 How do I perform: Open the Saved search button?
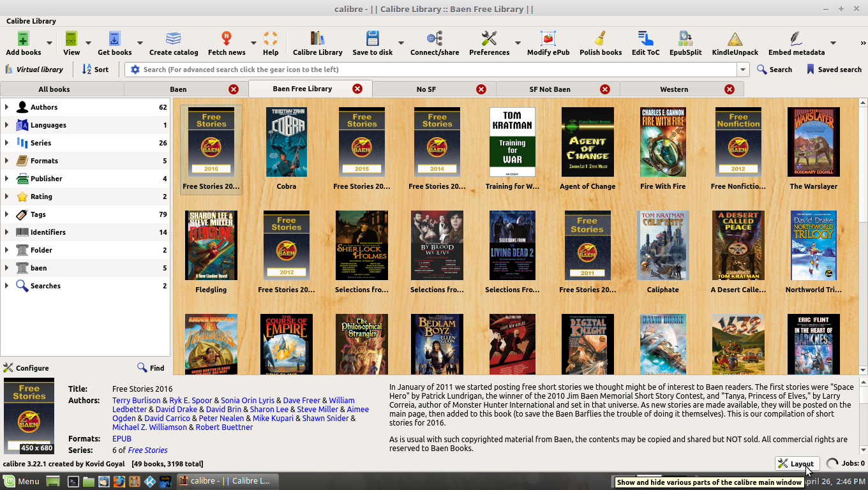pyautogui.click(x=834, y=70)
